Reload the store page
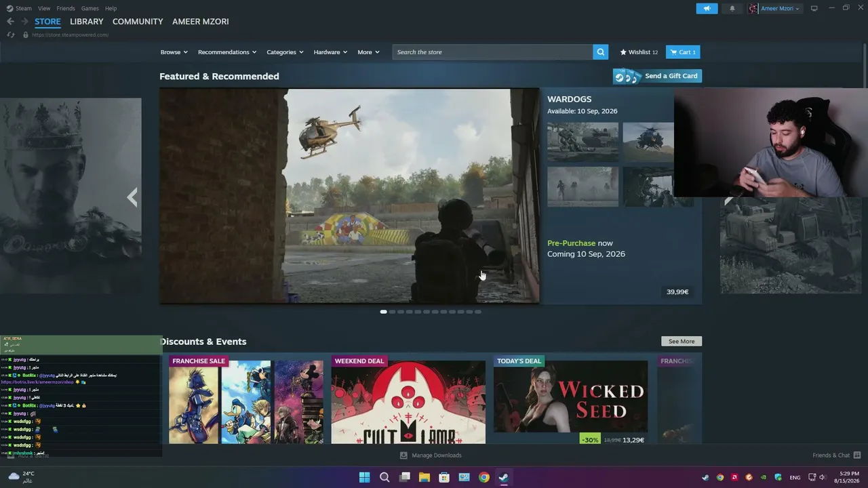Screen dimensions: 868x488 (x=11, y=35)
